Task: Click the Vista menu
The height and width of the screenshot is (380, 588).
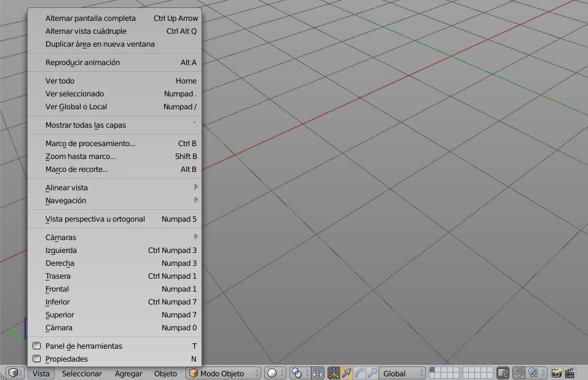Action: 41,373
